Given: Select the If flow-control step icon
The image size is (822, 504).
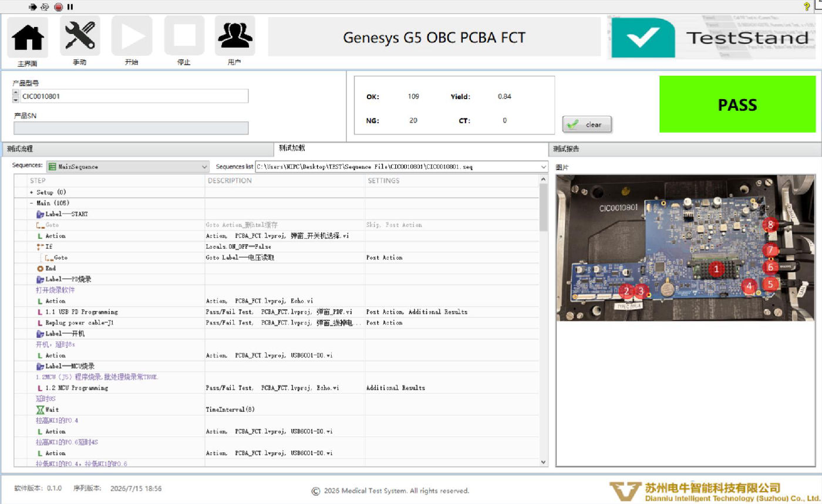Looking at the screenshot, I should [40, 246].
